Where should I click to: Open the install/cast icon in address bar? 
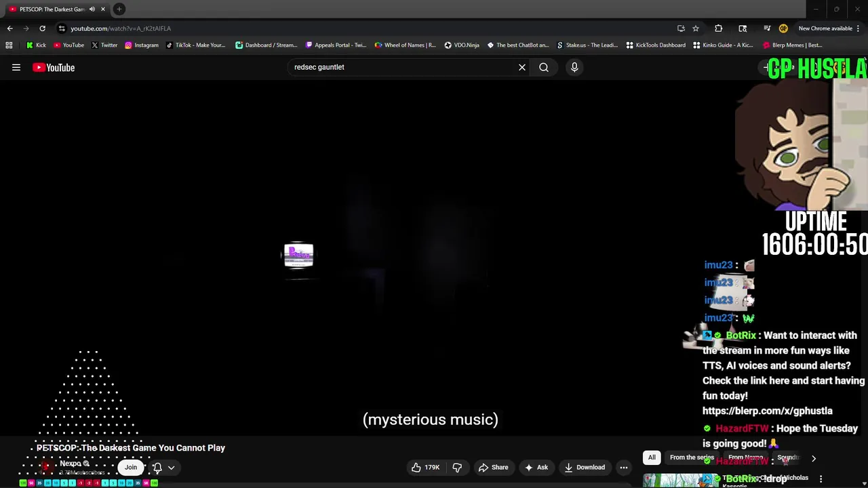point(681,28)
